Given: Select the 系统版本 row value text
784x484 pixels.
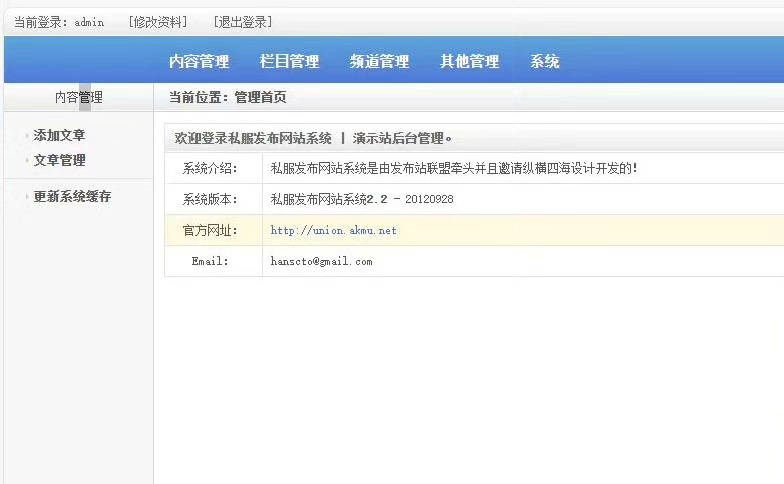Looking at the screenshot, I should click(362, 199).
